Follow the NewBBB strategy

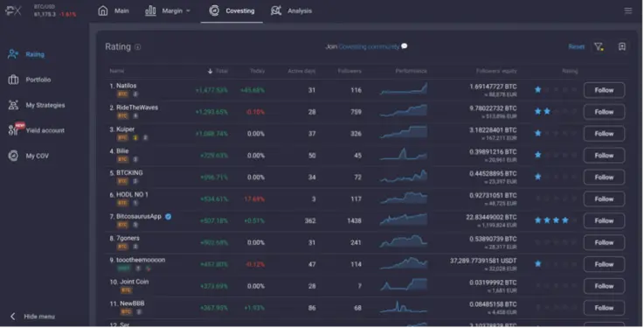tap(604, 308)
